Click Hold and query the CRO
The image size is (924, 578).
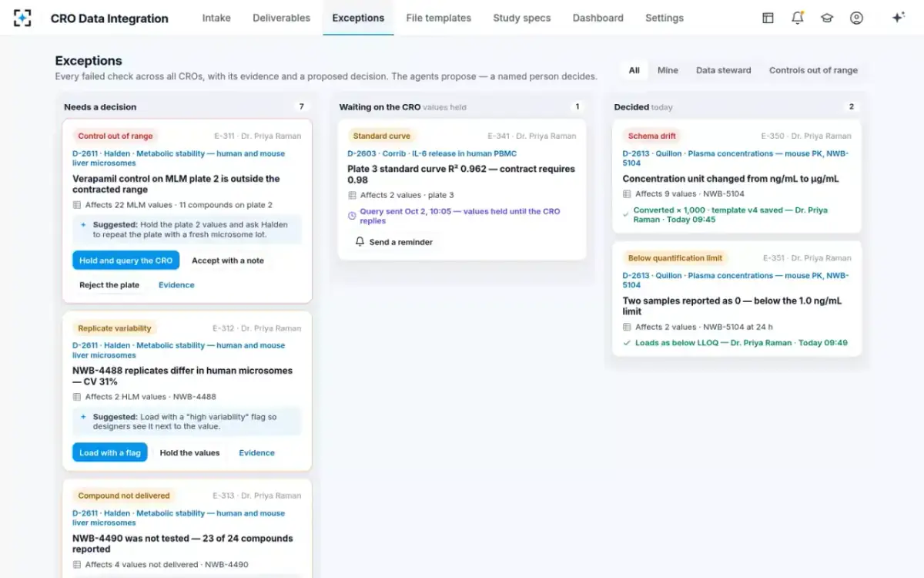126,260
